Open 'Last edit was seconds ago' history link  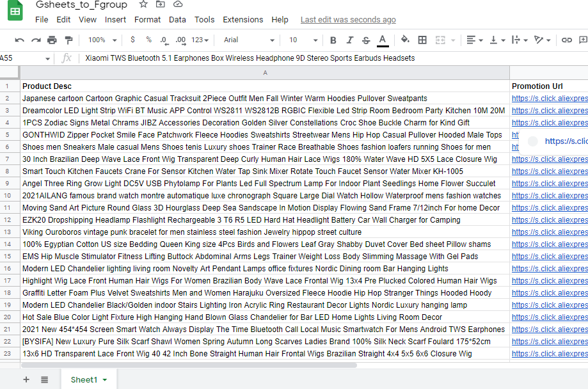click(348, 19)
